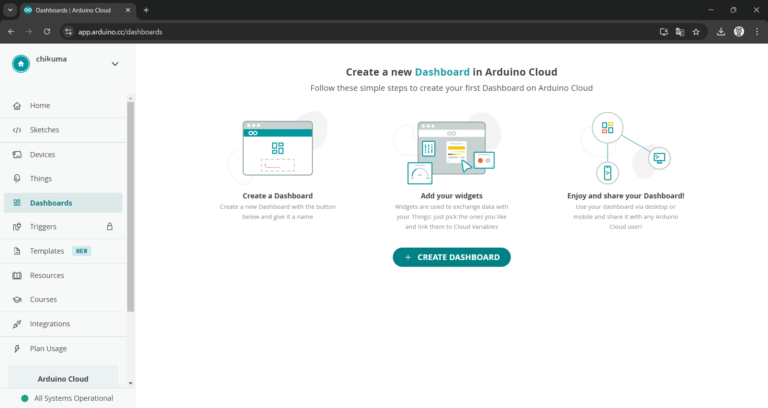Bookmark this page with star icon
This screenshot has height=408, width=768.
[696, 31]
